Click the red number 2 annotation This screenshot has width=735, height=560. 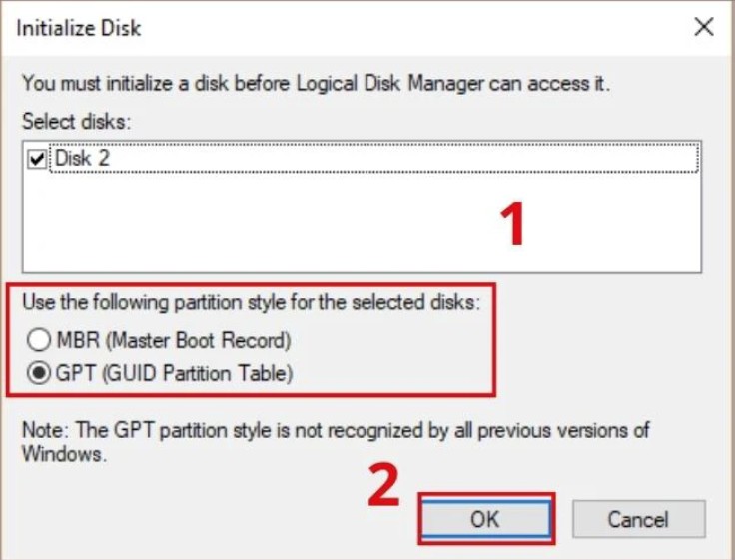[384, 486]
